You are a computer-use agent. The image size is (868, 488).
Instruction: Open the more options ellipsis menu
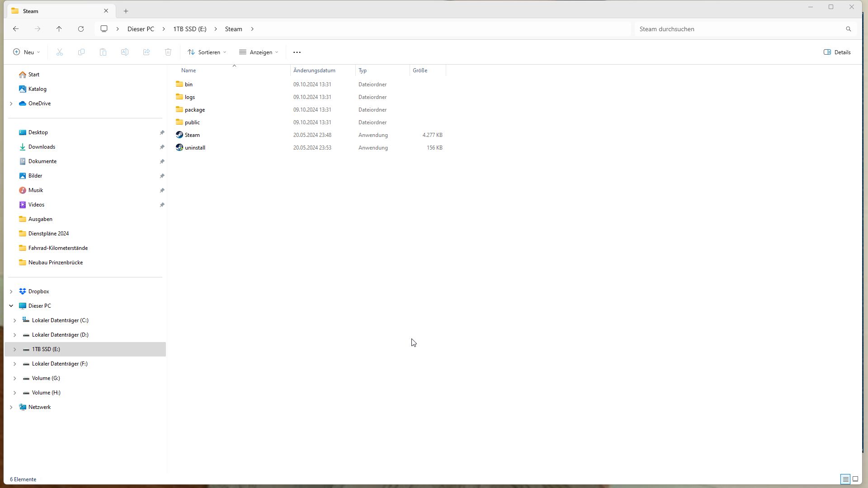click(x=297, y=52)
